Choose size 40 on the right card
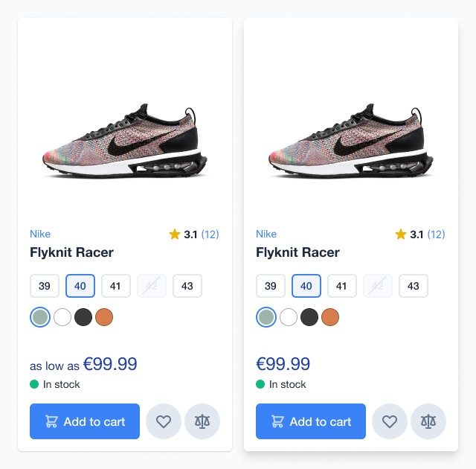Viewport: 476px width, 469px height. pyautogui.click(x=306, y=286)
